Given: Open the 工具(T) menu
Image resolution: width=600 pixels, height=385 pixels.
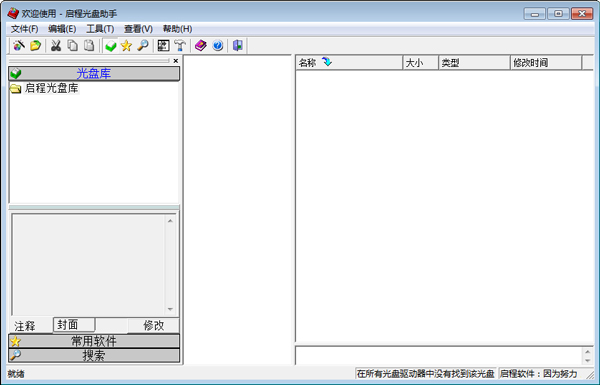Looking at the screenshot, I should 100,29.
